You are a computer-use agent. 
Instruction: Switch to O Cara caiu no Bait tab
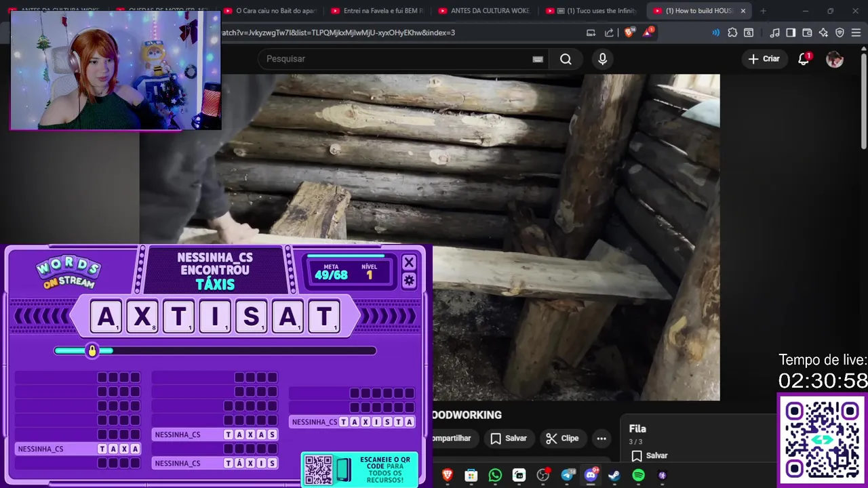(x=271, y=11)
